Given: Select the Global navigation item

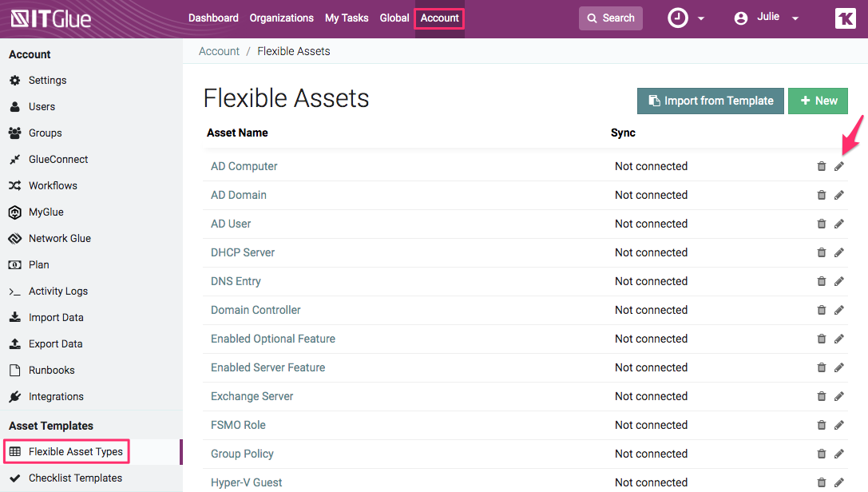Looking at the screenshot, I should pyautogui.click(x=394, y=18).
